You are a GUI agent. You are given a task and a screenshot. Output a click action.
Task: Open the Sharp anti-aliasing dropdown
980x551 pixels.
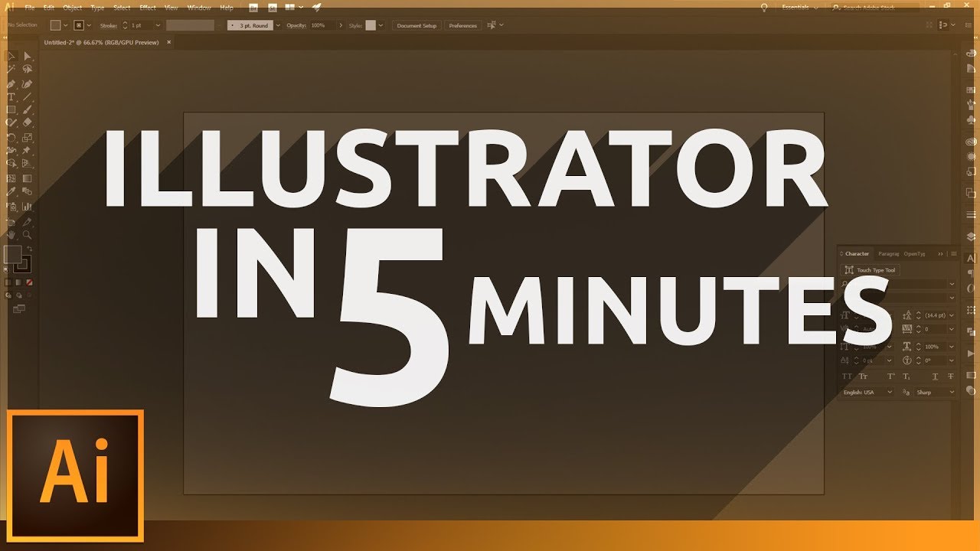click(x=936, y=393)
